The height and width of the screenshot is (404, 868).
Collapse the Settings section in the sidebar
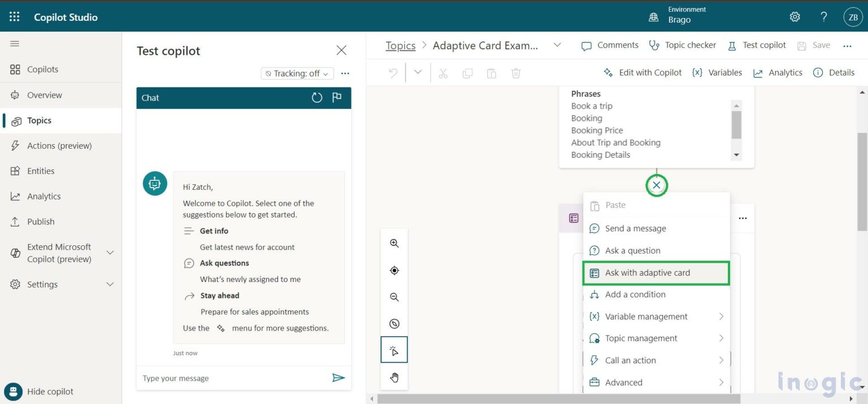(x=110, y=284)
